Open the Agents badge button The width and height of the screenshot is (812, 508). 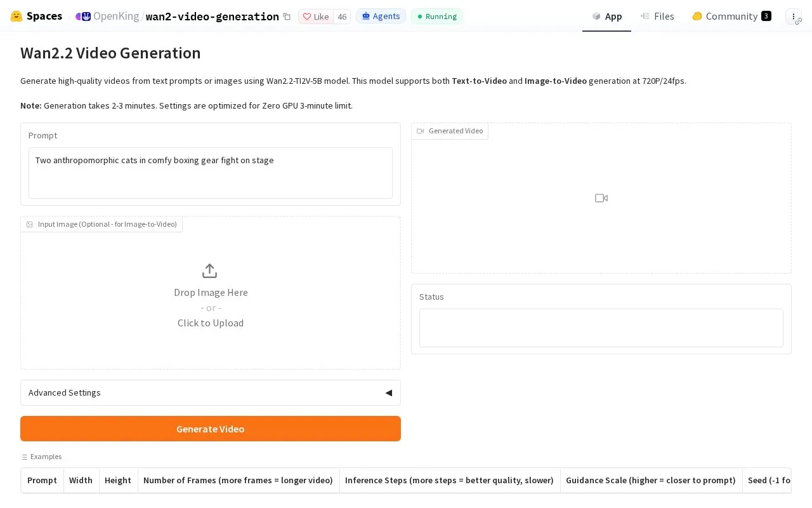tap(381, 16)
